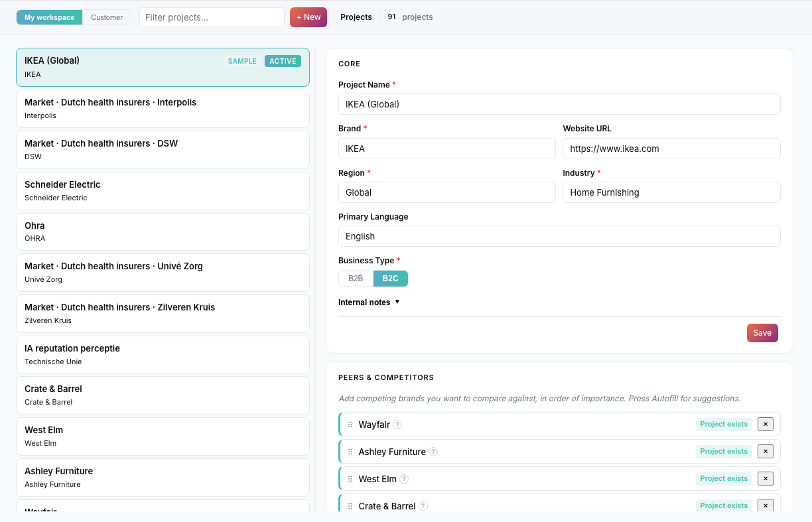Open the Primary Language field
Screen dimensions: 812x522
coord(559,236)
